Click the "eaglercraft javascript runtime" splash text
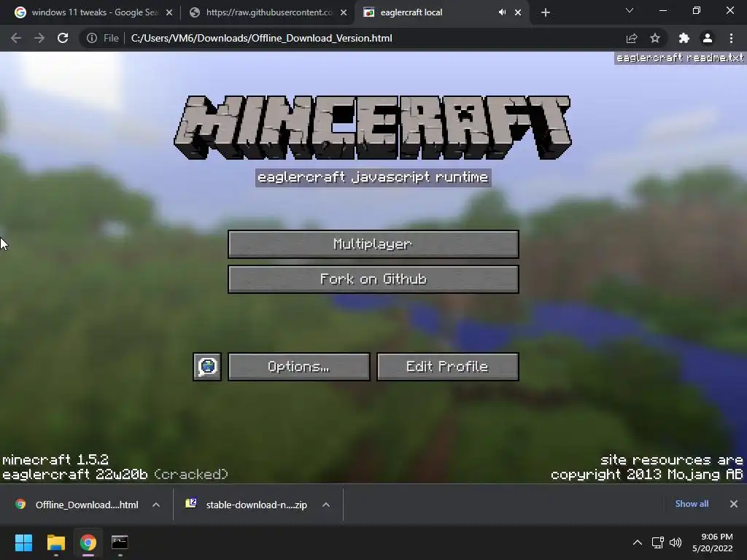747x560 pixels. coord(373,178)
